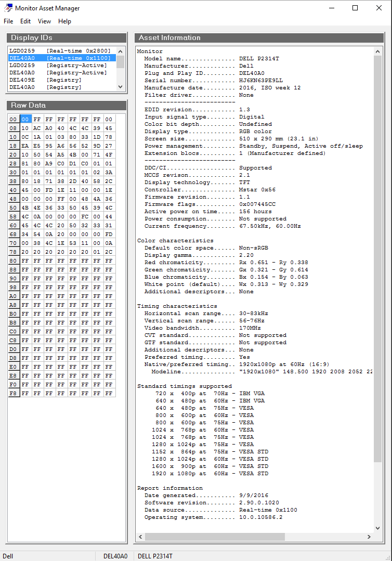Open the Help menu
392x561 pixels.
pos(64,21)
